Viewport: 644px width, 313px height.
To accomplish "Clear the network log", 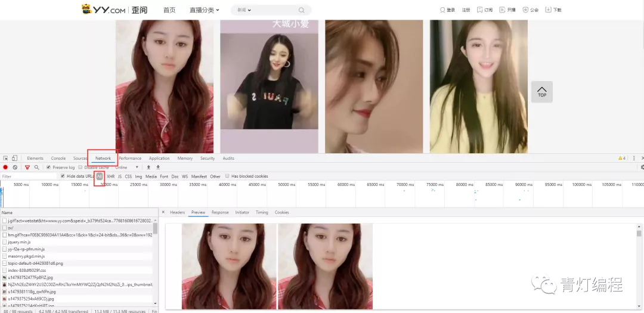I will pos(15,167).
